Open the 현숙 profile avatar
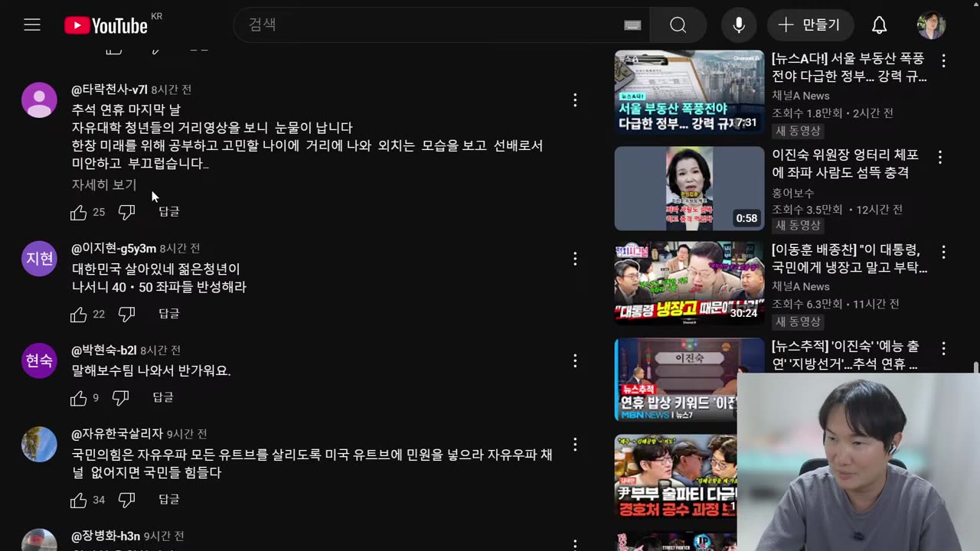Screen dimensions: 980x551 39,360
